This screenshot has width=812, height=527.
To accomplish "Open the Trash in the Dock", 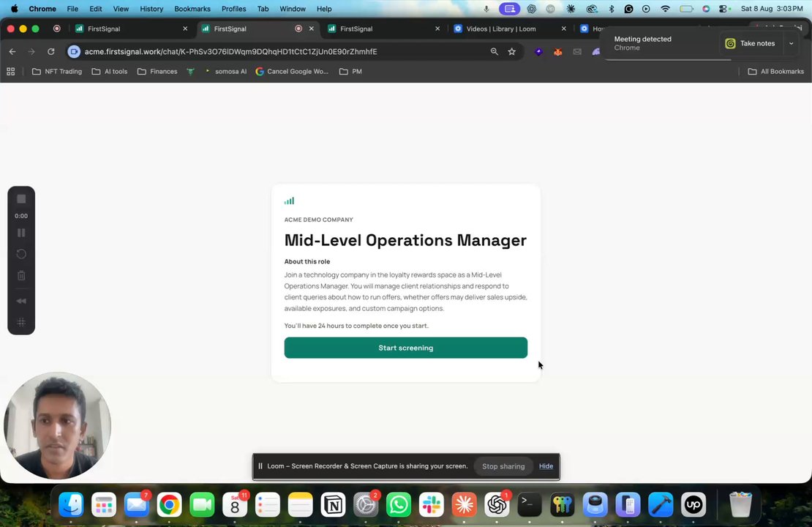I will tap(740, 504).
